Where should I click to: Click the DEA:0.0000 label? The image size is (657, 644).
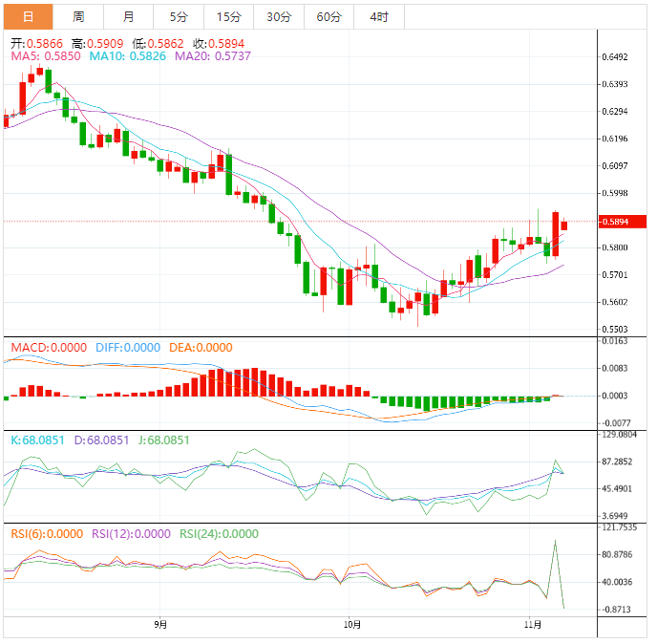tap(201, 348)
